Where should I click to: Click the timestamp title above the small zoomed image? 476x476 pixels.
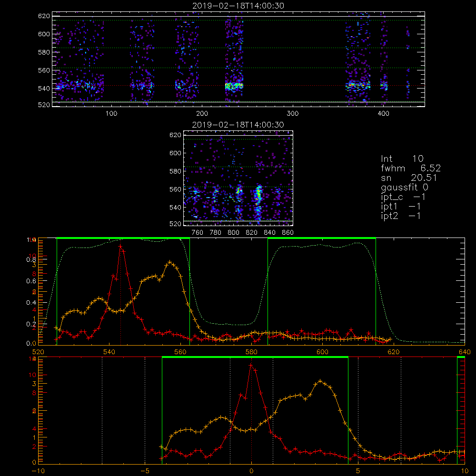click(238, 125)
